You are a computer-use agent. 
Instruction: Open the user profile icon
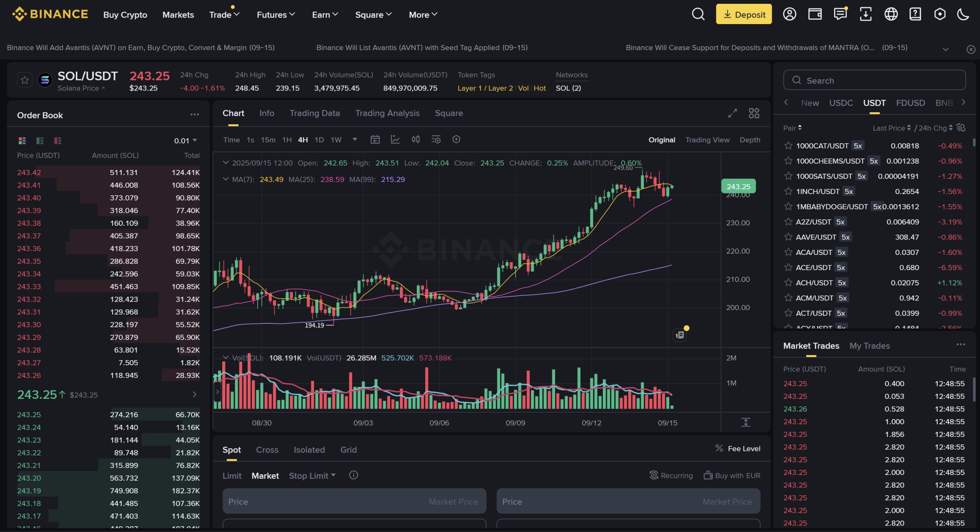click(789, 14)
